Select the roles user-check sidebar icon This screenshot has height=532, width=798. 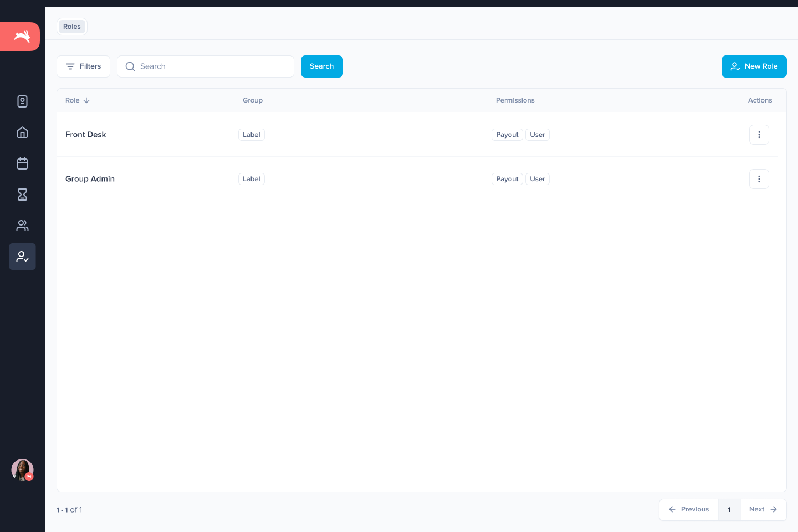(22, 257)
